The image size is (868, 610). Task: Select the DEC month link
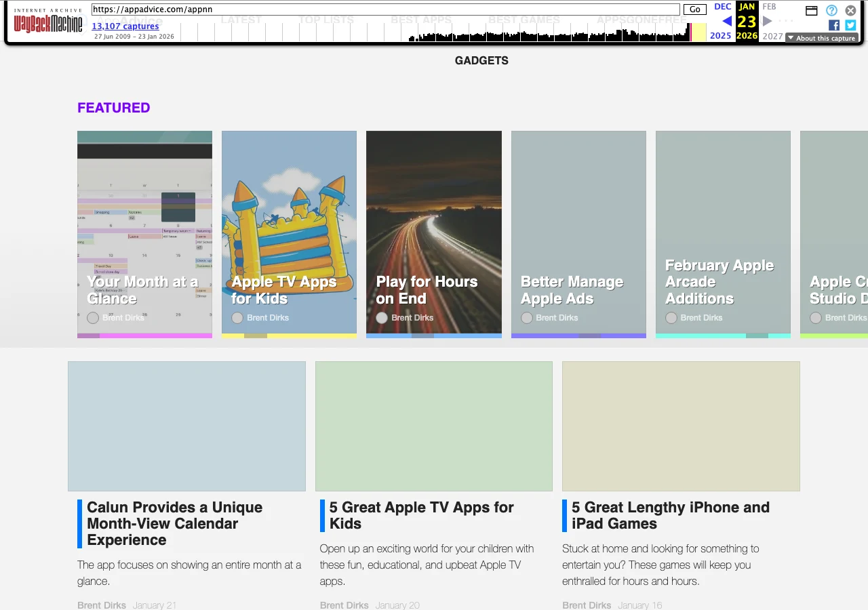point(723,7)
